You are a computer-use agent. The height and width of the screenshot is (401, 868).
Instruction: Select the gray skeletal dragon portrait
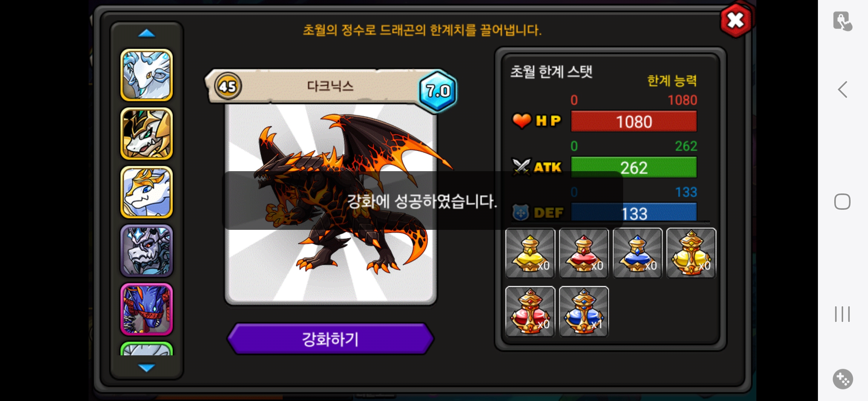[x=147, y=251]
